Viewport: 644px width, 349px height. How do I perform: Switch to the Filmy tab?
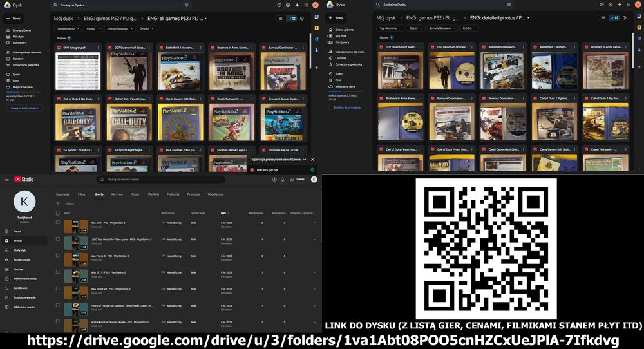(x=82, y=194)
